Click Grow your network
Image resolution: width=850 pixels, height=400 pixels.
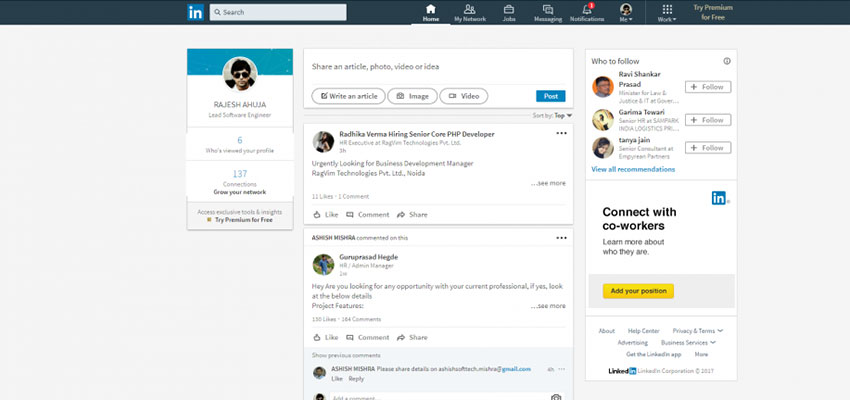pos(240,192)
